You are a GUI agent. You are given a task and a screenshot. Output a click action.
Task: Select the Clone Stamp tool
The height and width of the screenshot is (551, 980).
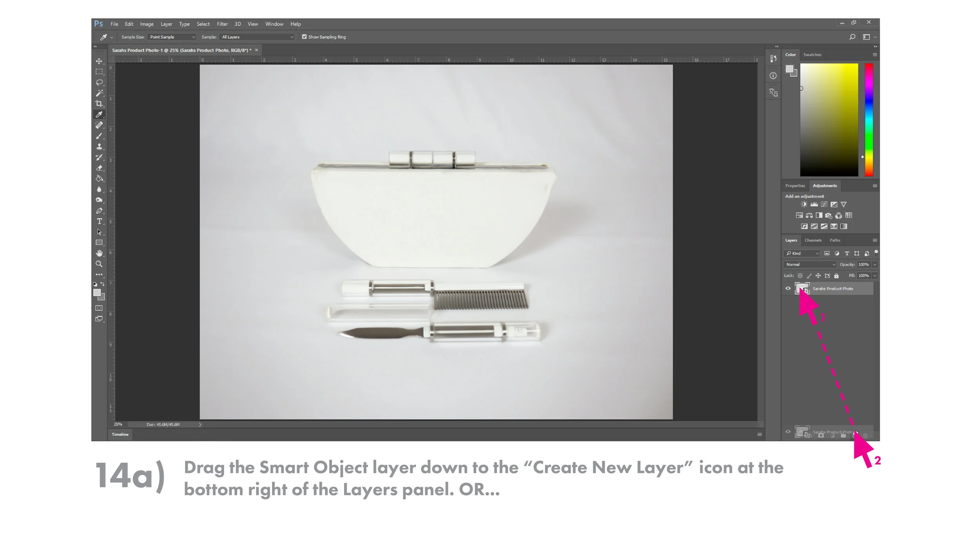pos(99,147)
